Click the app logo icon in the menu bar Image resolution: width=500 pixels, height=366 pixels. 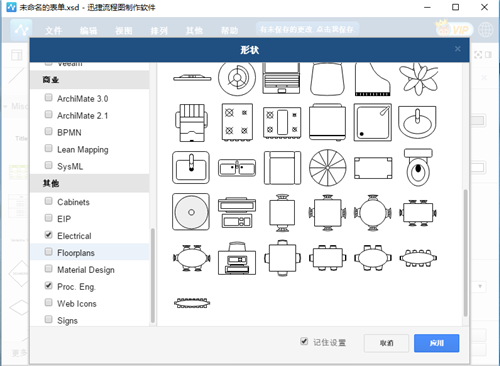(21, 30)
